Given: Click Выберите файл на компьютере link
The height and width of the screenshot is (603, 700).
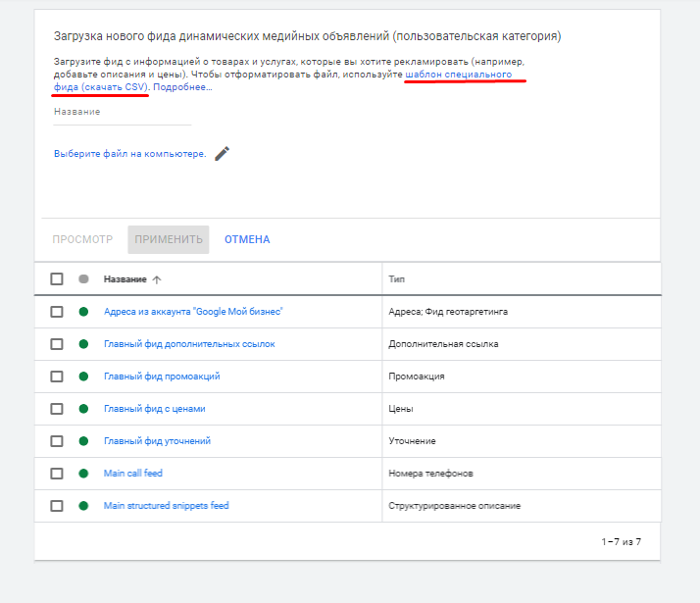Looking at the screenshot, I should pos(129,154).
